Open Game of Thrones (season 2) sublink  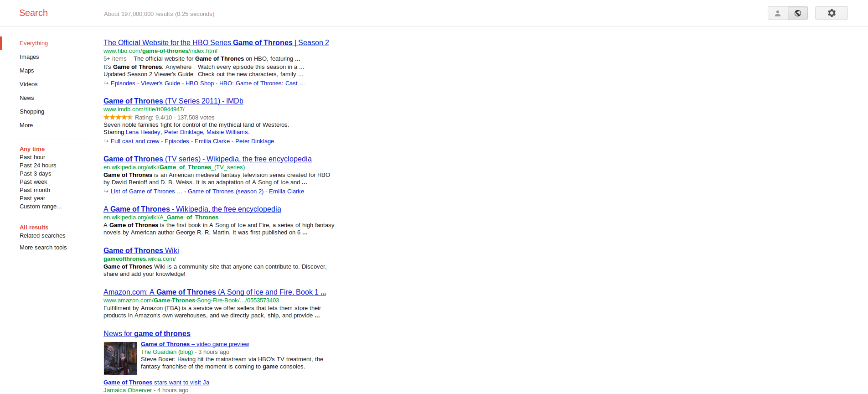(x=226, y=192)
